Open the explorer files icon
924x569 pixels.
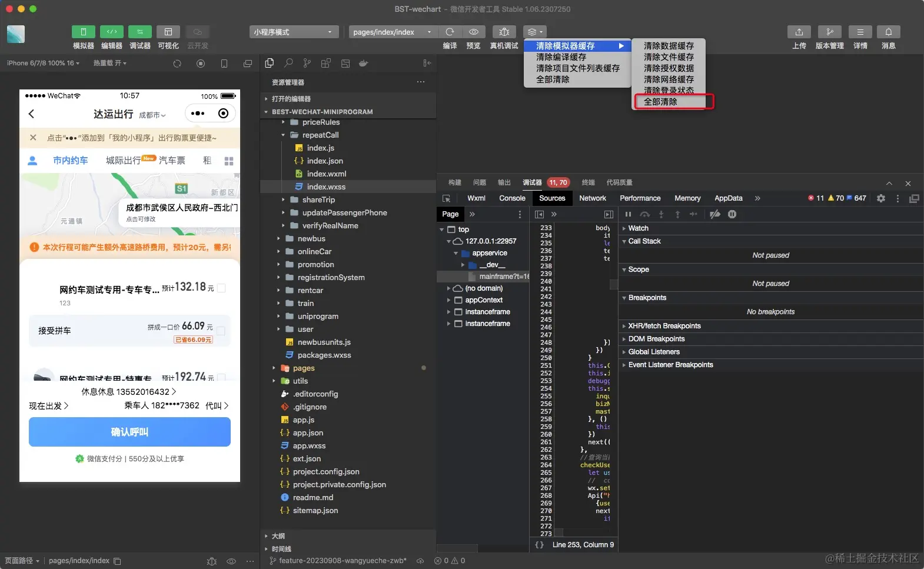tap(270, 63)
